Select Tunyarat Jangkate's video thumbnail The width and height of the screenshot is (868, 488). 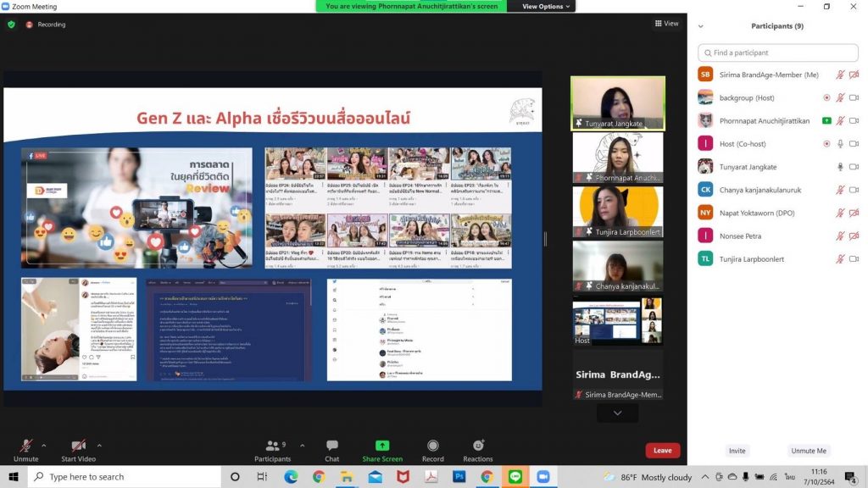point(617,103)
